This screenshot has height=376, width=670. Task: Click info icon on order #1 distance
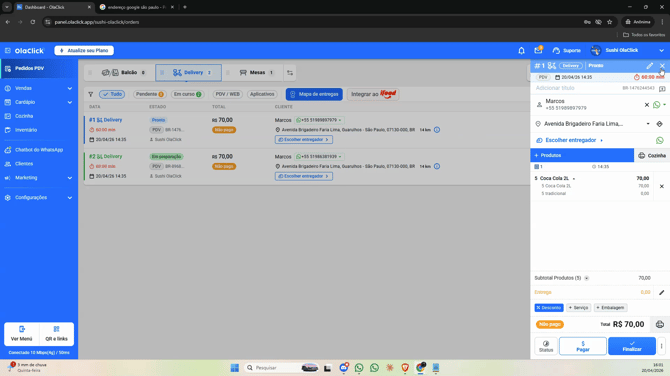tap(437, 130)
